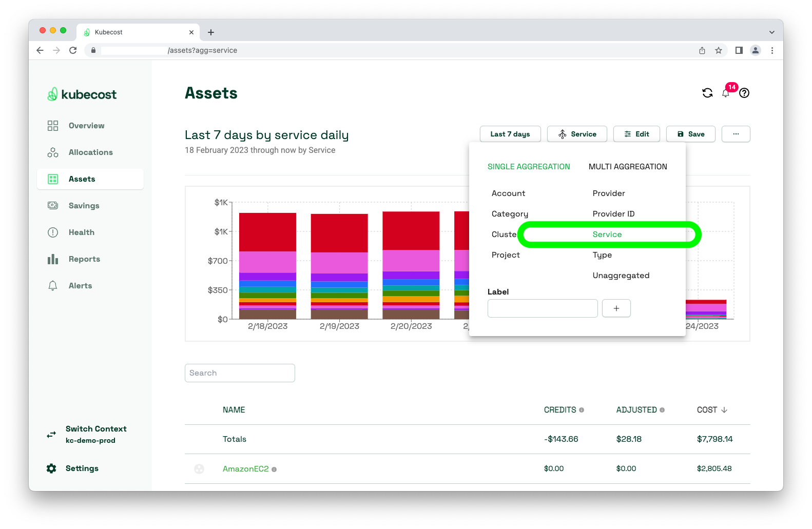The height and width of the screenshot is (529, 812).
Task: Click the Kubecost logo in sidebar
Action: (x=82, y=94)
